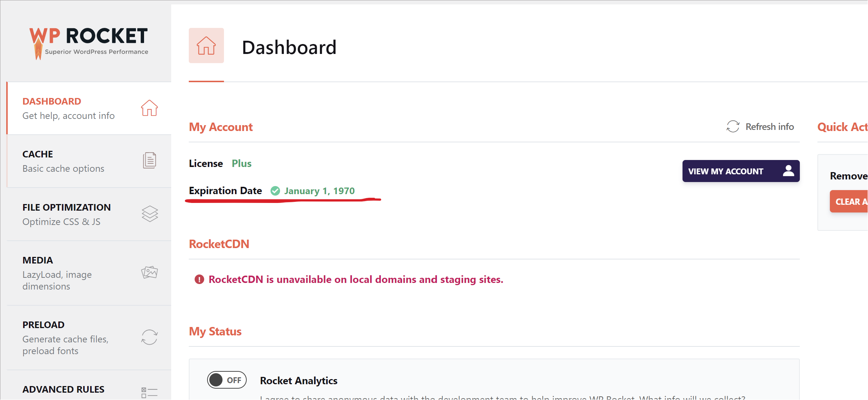This screenshot has height=400, width=868.
Task: Click 'Optimize CSS & JS' subtitle
Action: (x=61, y=222)
